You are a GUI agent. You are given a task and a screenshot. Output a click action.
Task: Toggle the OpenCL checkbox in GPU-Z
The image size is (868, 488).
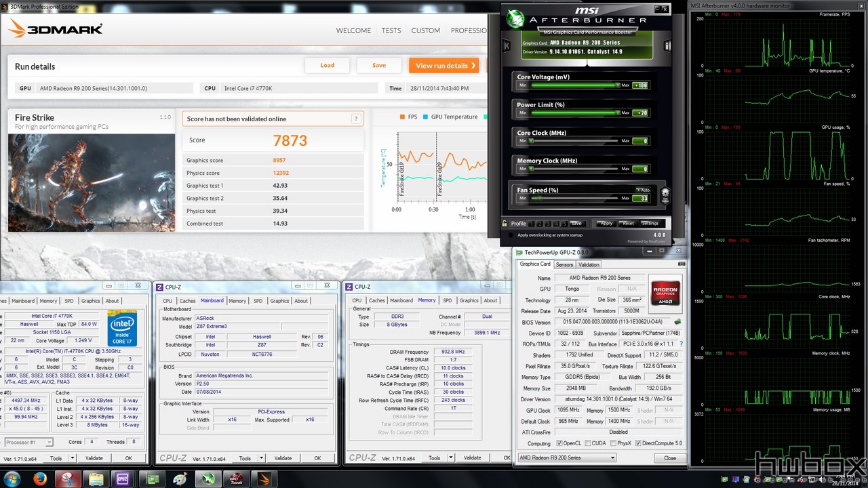coord(559,443)
